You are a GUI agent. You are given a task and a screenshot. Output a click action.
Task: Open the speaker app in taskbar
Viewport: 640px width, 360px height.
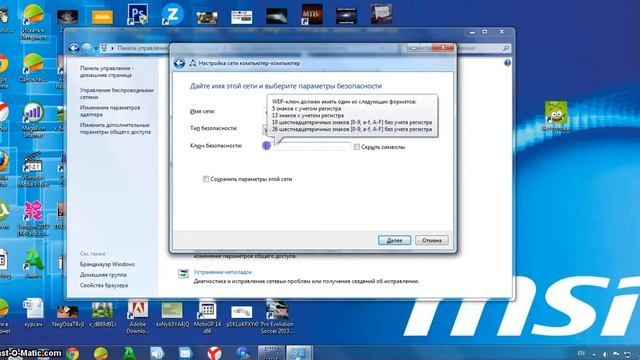[x=157, y=353]
